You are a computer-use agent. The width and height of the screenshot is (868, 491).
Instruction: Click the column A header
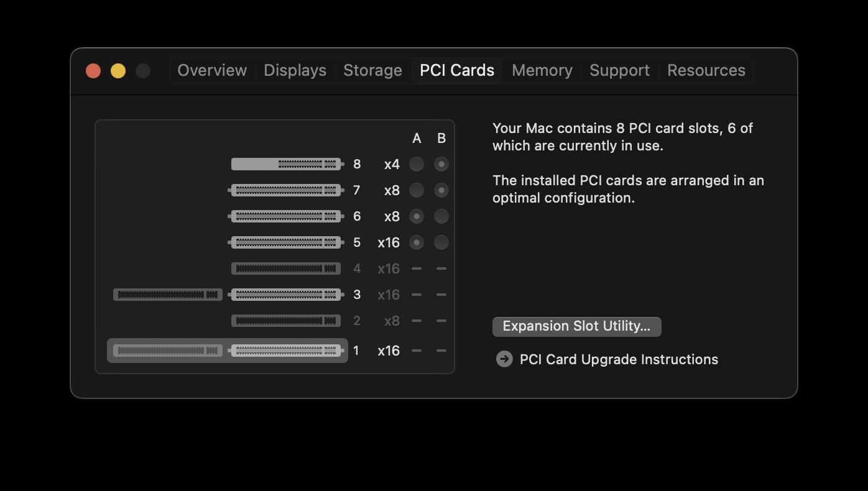[x=417, y=138]
